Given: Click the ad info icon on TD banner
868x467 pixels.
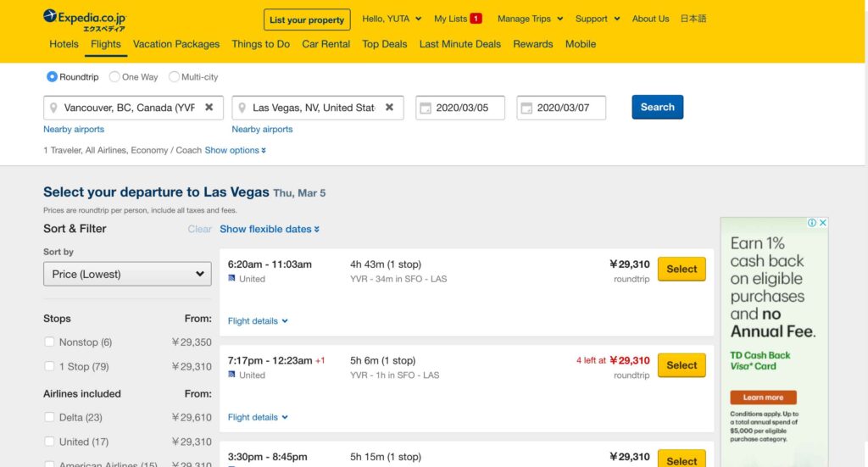Looking at the screenshot, I should tap(812, 223).
